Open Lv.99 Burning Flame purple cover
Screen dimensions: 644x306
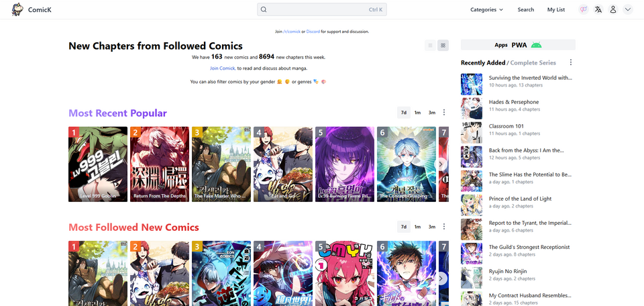(x=345, y=164)
